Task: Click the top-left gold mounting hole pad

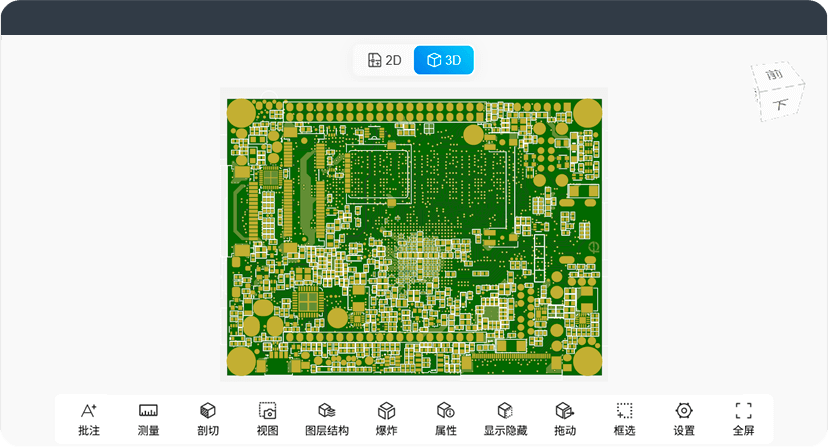Action: [241, 112]
